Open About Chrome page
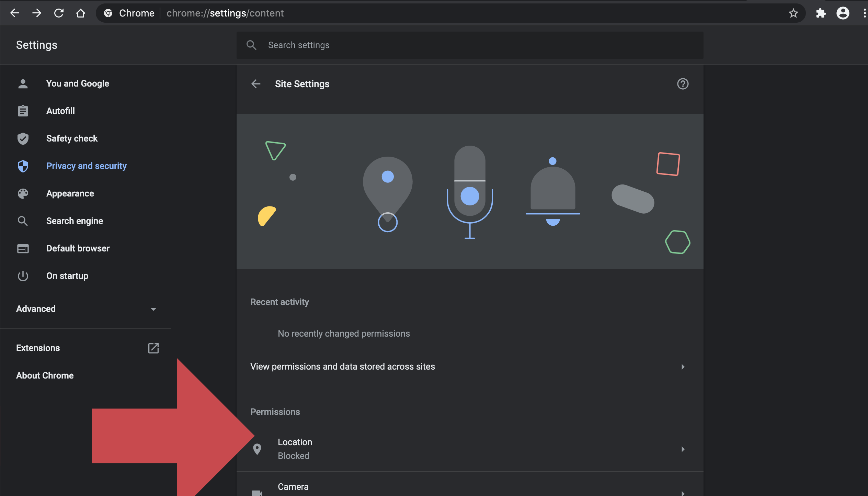This screenshot has height=496, width=868. [x=45, y=375]
